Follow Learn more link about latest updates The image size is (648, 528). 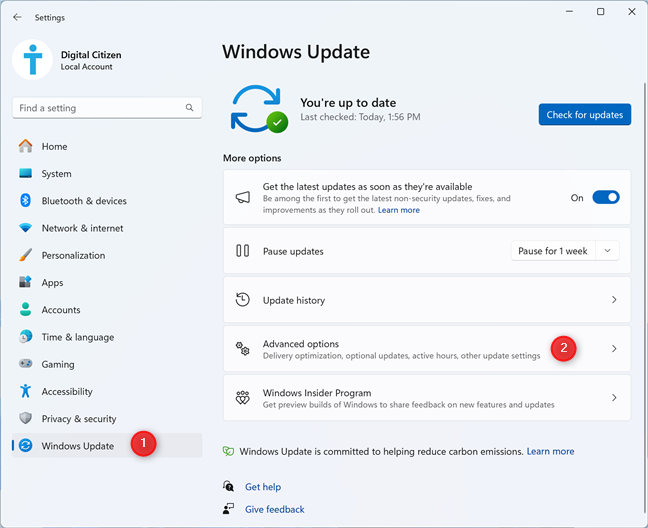click(x=399, y=210)
